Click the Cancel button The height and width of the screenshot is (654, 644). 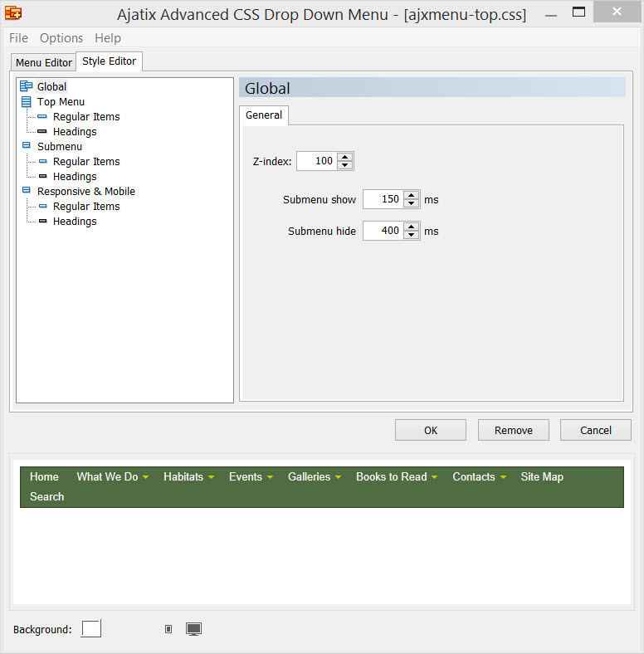click(596, 430)
